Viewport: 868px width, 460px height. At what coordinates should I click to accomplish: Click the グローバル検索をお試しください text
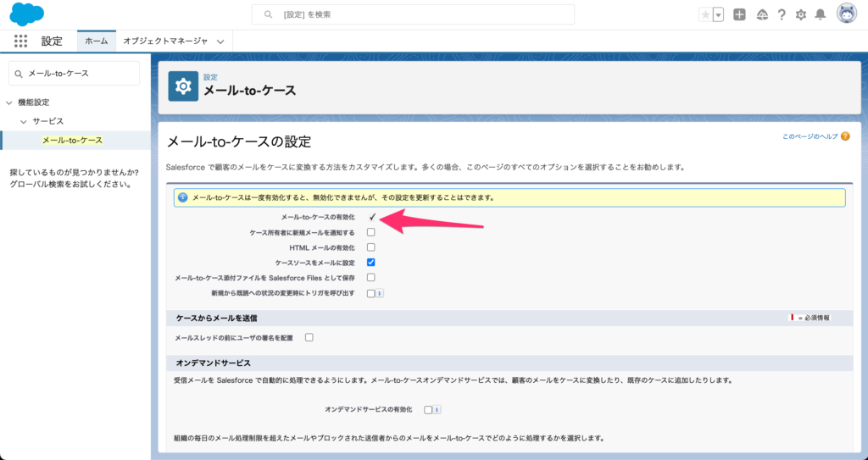[70, 185]
